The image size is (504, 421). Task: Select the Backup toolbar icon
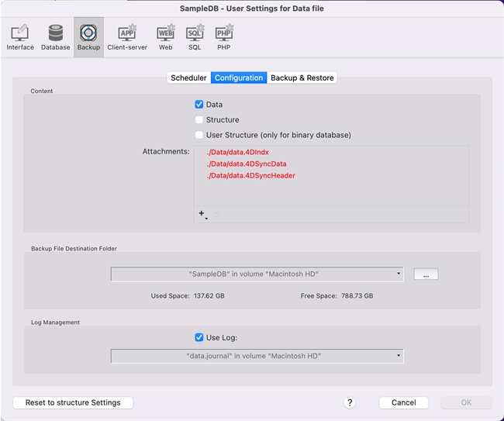pyautogui.click(x=88, y=37)
